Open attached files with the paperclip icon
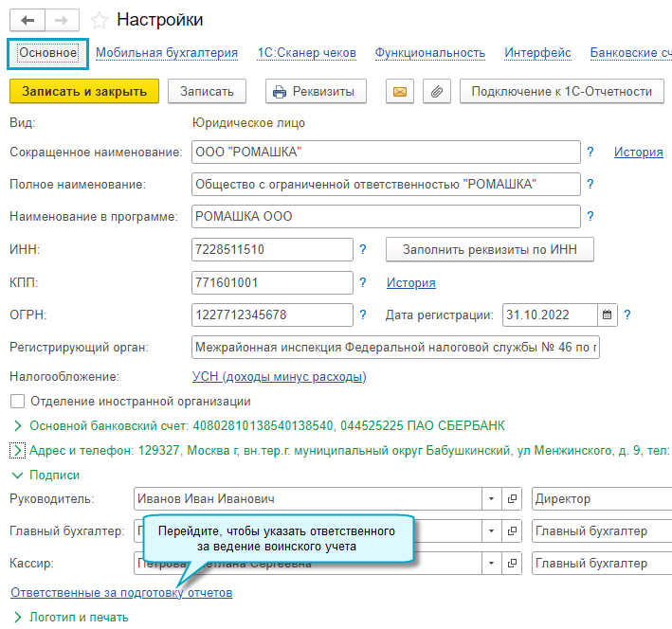The width and height of the screenshot is (672, 629). (436, 91)
